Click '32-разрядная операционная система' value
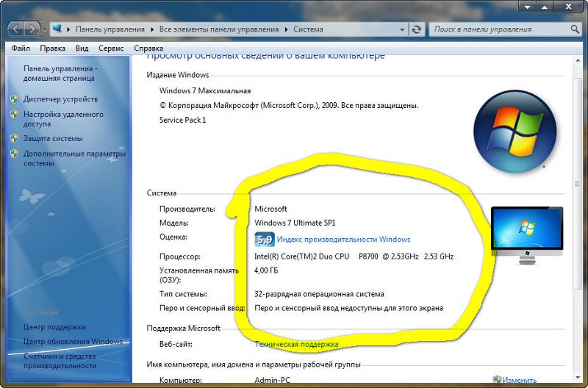 (x=319, y=294)
